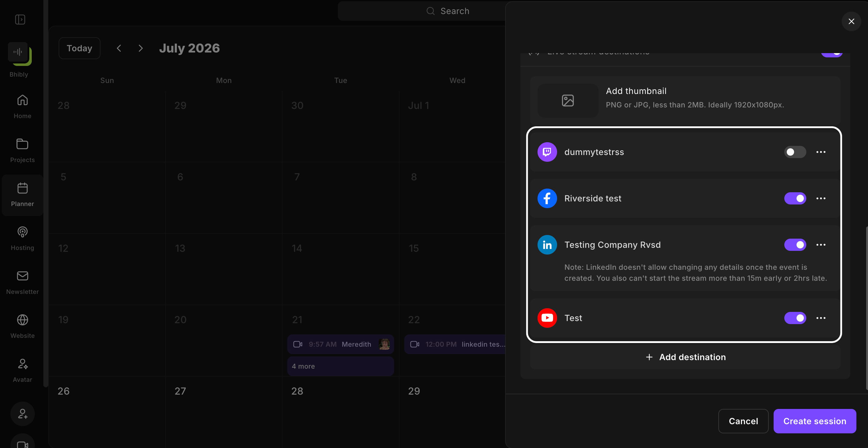
Task: Select Planner in sidebar
Action: (22, 195)
